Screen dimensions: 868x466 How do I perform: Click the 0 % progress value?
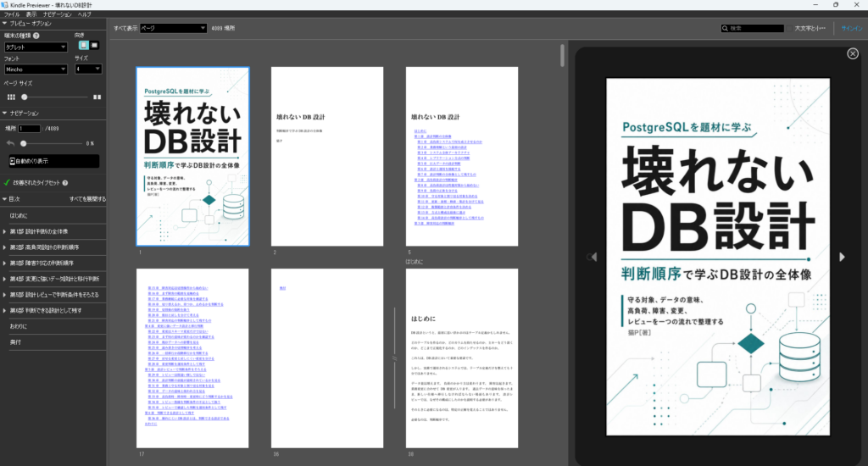90,143
